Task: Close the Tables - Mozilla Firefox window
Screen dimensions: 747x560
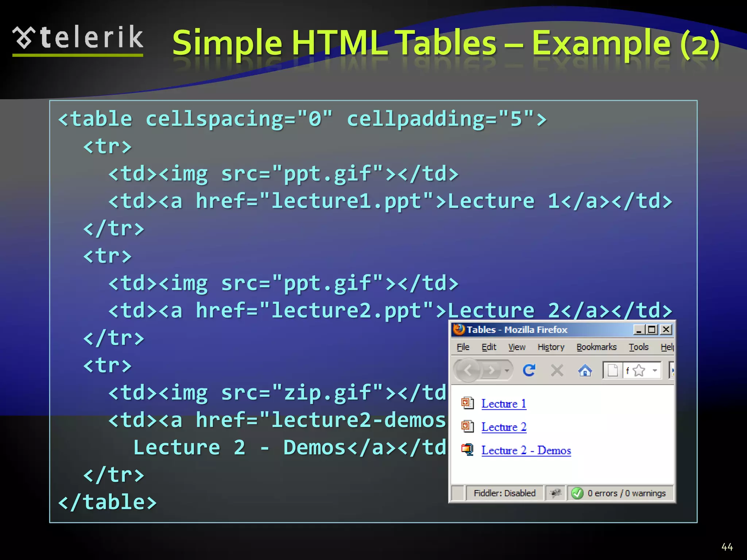Action: coord(666,330)
